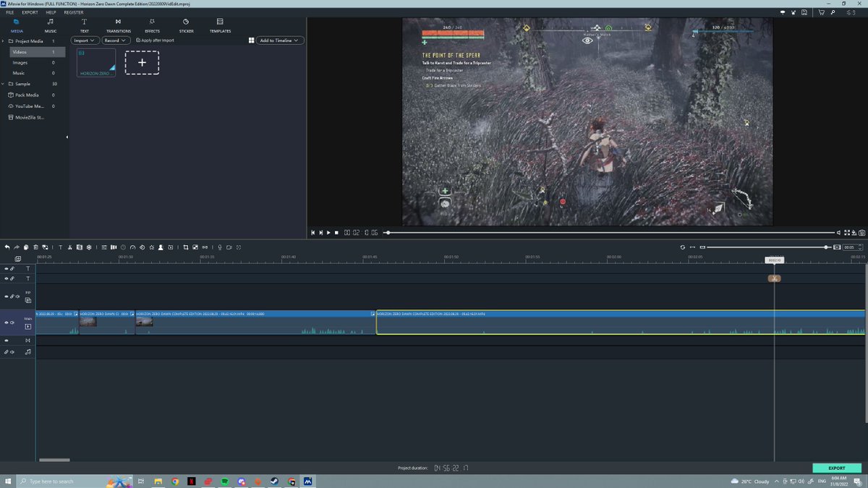Select the HORIZON ZERO media thumbnail
Viewport: 868px width, 488px height.
[x=96, y=63]
